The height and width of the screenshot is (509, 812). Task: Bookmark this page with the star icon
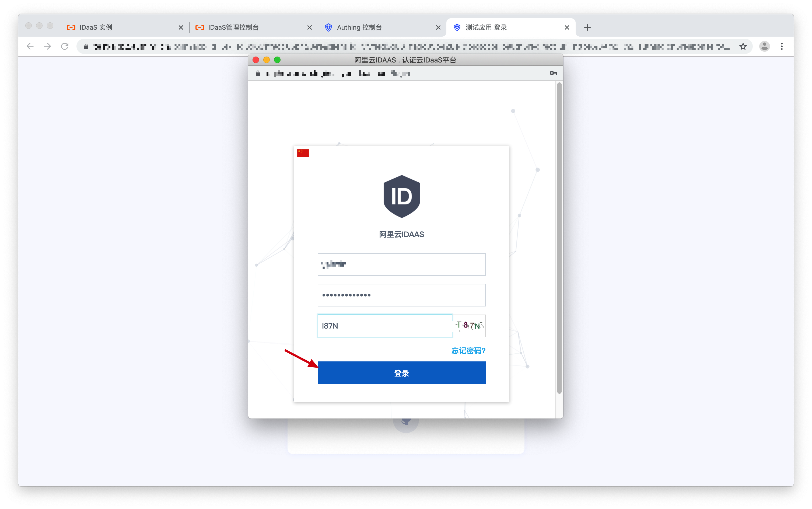coord(743,46)
